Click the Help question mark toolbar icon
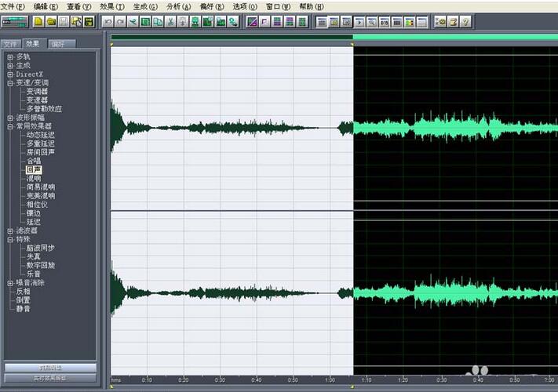 click(465, 22)
